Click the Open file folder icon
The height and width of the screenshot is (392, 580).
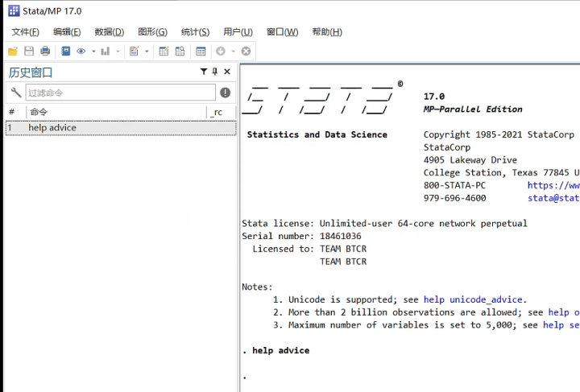tap(13, 52)
